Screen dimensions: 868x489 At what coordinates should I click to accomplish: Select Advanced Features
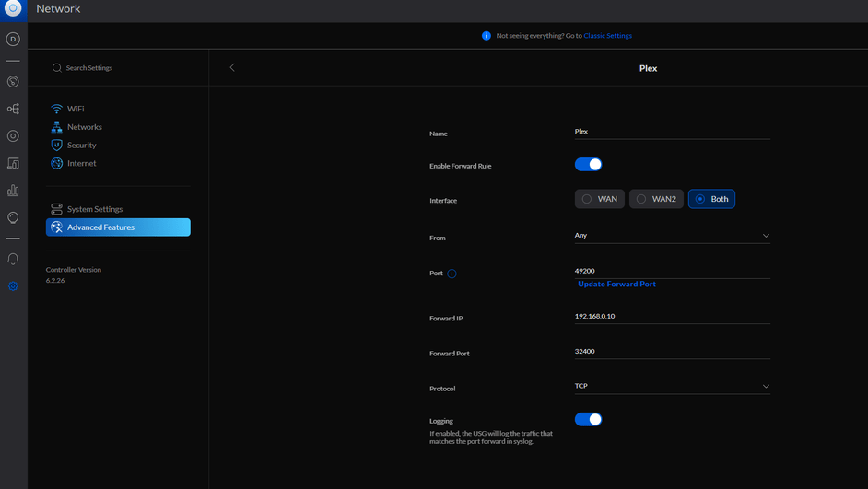click(118, 227)
